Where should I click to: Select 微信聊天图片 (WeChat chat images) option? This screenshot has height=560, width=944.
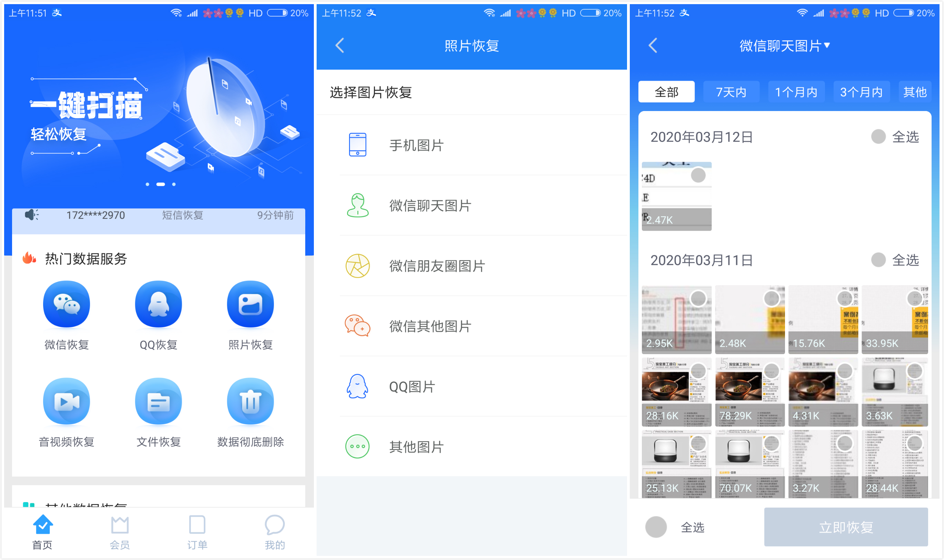tap(472, 207)
